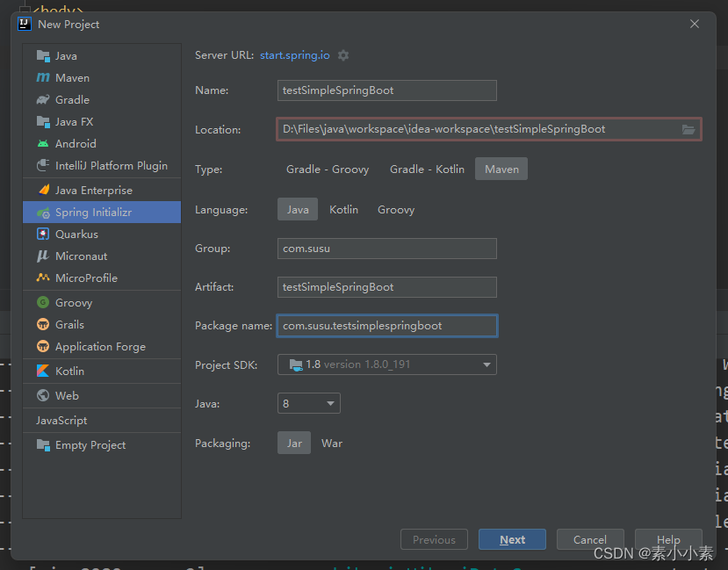Image resolution: width=728 pixels, height=570 pixels.
Task: Select Jar packaging
Action: coord(294,443)
